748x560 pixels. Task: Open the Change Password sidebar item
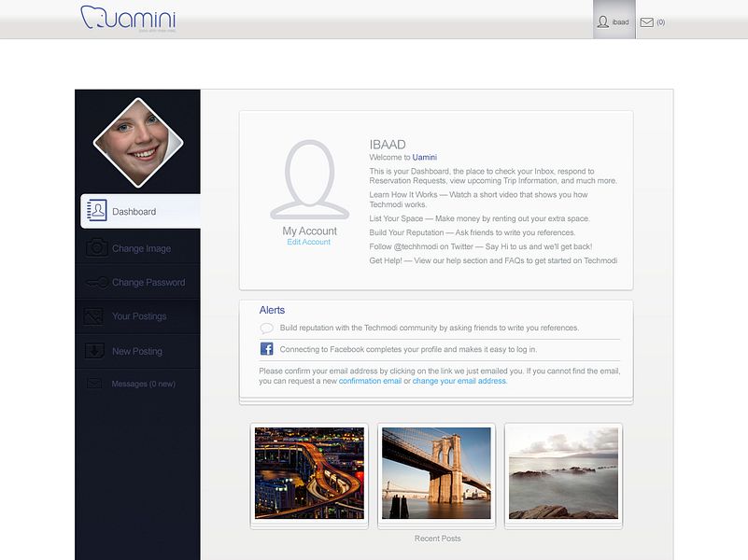tap(138, 282)
